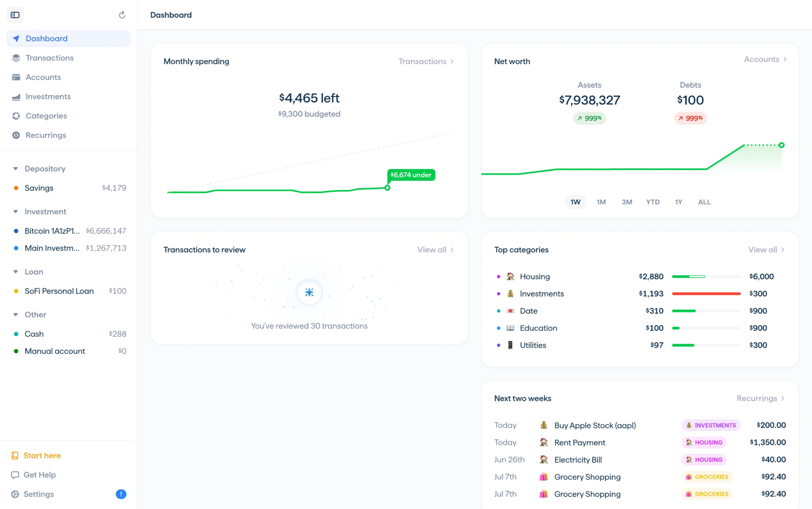The width and height of the screenshot is (812, 509).
Task: Collapse the Other account group
Action: (x=15, y=314)
